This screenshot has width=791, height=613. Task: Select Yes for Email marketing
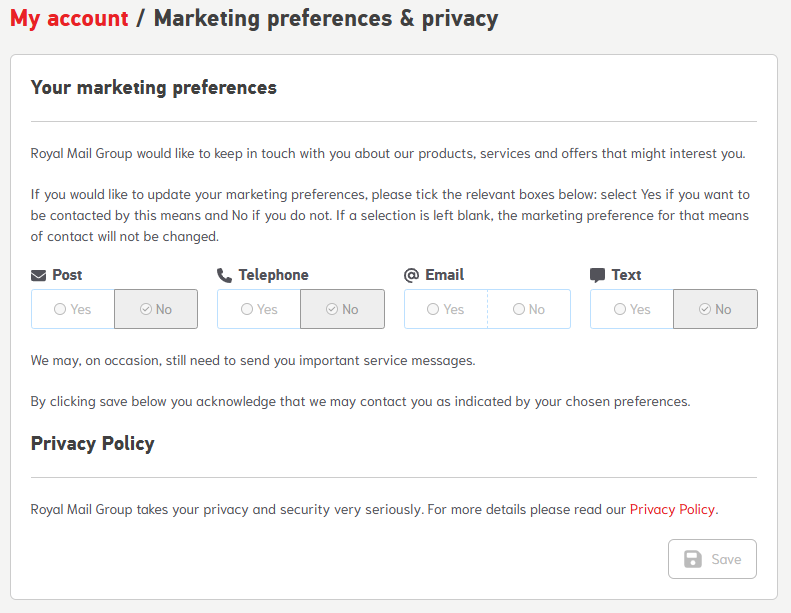coord(446,309)
